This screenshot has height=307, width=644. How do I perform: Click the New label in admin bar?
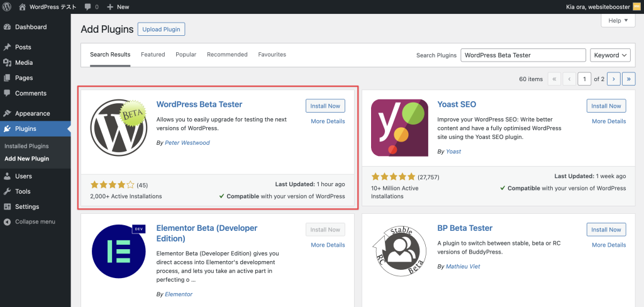tap(123, 7)
